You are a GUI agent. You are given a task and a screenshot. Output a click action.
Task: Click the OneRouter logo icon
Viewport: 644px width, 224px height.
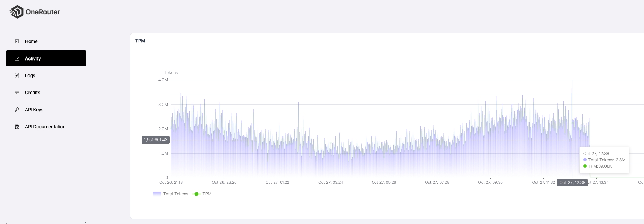click(16, 12)
